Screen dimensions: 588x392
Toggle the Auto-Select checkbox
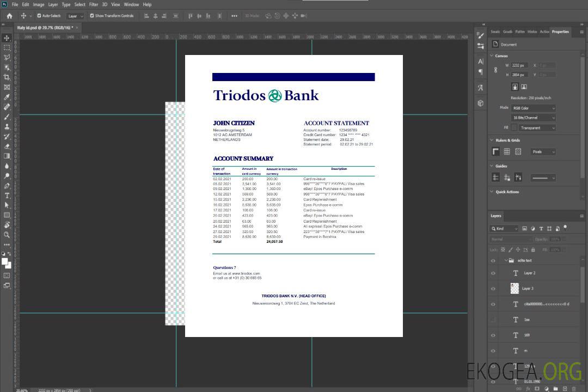pyautogui.click(x=39, y=16)
